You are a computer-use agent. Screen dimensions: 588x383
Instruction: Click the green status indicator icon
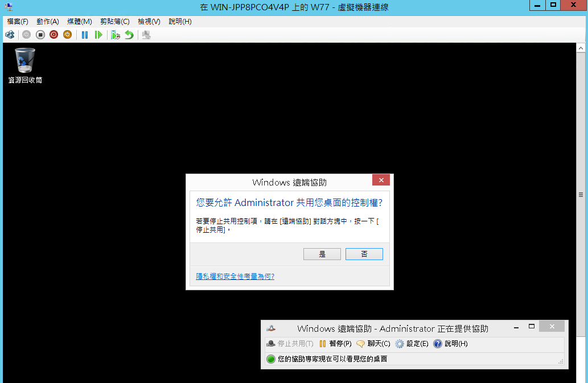click(x=271, y=359)
